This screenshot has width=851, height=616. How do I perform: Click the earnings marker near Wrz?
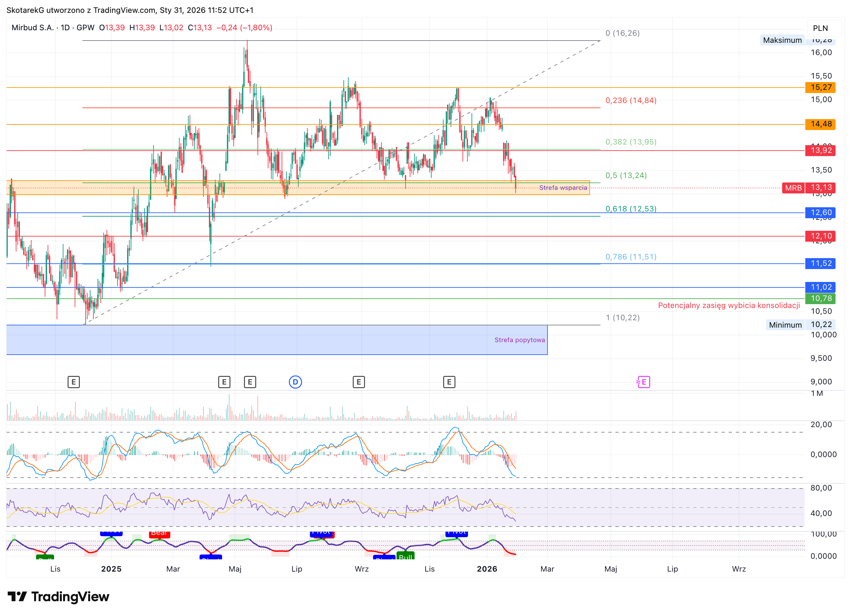pos(359,382)
